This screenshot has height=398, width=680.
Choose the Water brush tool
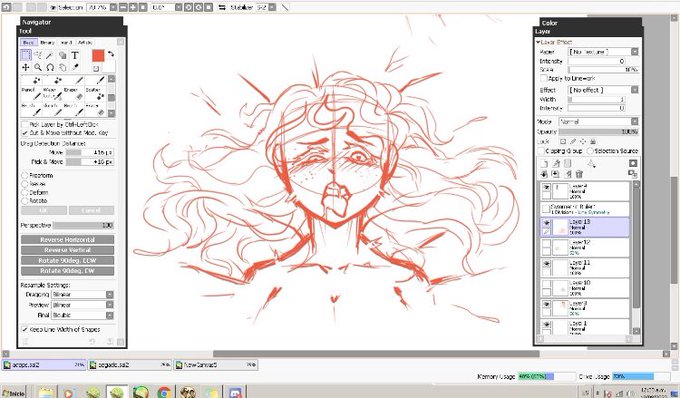tap(52, 93)
